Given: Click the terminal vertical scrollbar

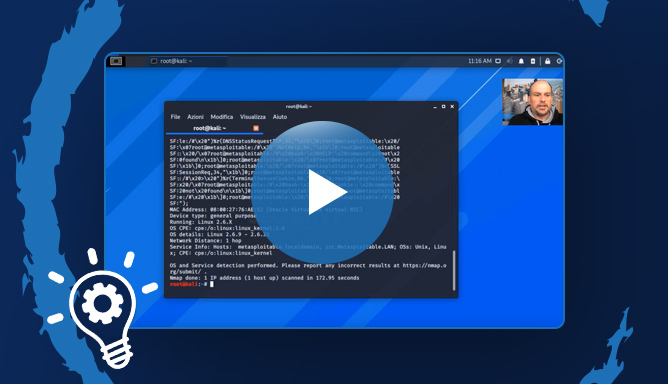Looking at the screenshot, I should click(x=454, y=270).
